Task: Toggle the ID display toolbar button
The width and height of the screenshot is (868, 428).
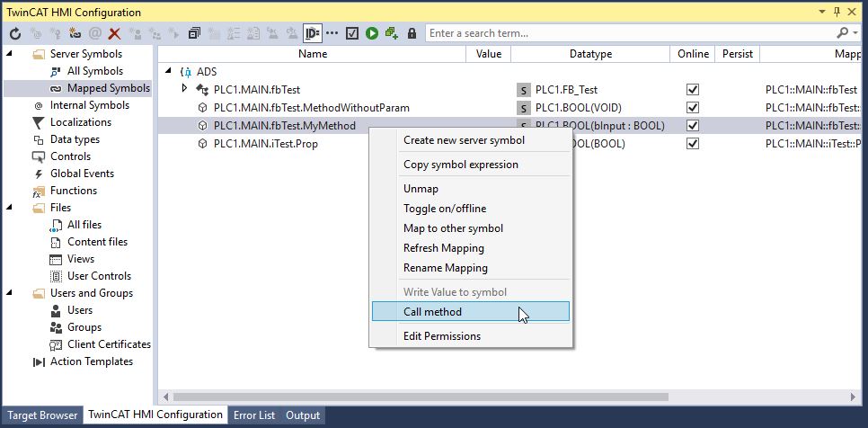Action: [x=312, y=34]
